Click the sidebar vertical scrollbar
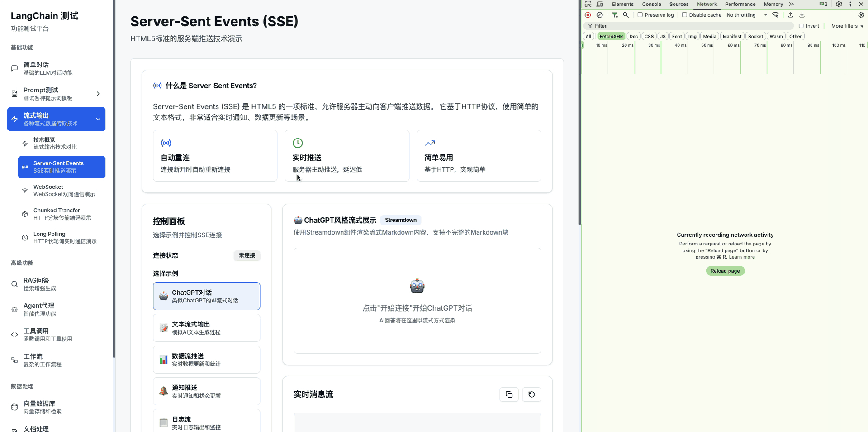The height and width of the screenshot is (432, 868). tap(114, 179)
